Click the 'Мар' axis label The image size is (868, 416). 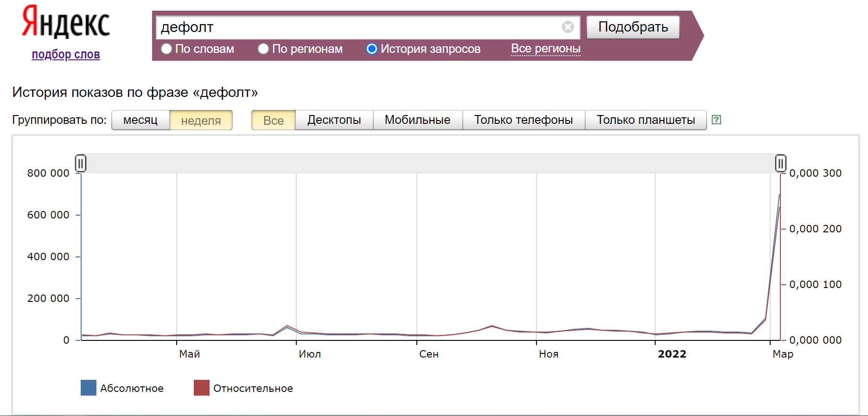pyautogui.click(x=783, y=354)
